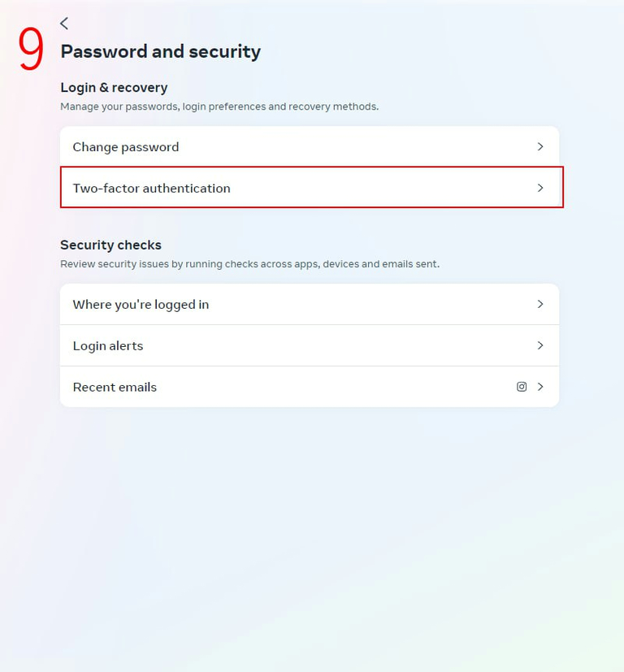Go back using the top arrow

pos(64,24)
